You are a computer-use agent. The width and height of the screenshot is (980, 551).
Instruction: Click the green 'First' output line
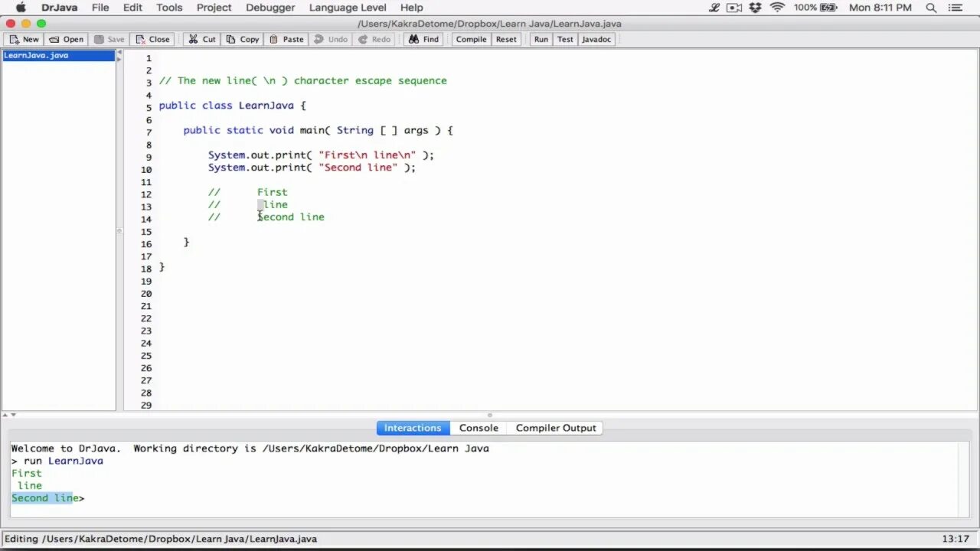coord(27,473)
